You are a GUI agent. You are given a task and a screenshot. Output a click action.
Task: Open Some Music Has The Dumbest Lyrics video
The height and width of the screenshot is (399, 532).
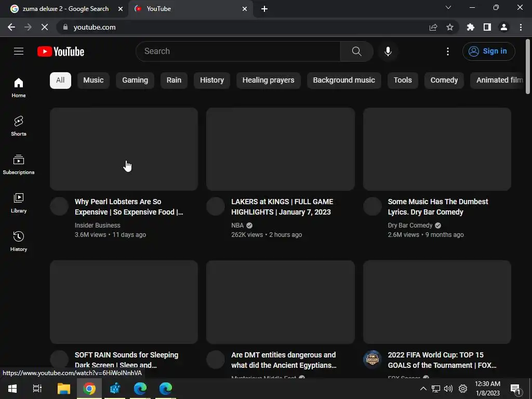[x=437, y=207]
